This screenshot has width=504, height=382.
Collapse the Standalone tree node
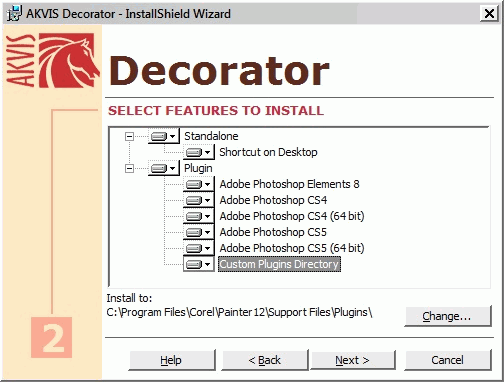tap(129, 136)
